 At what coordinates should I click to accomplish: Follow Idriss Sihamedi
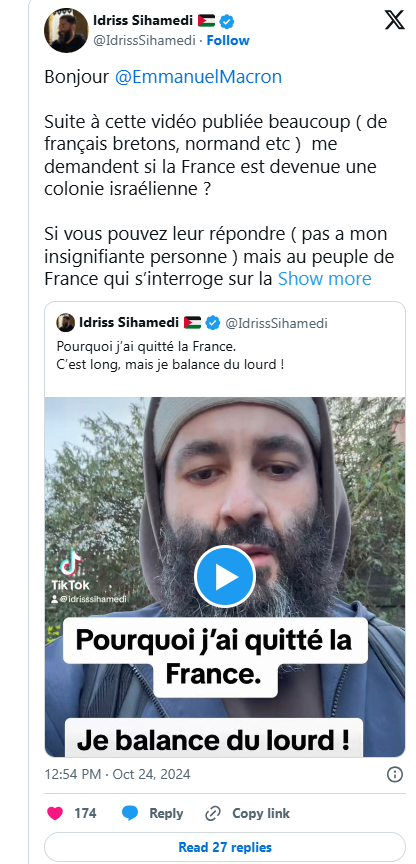pyautogui.click(x=228, y=40)
